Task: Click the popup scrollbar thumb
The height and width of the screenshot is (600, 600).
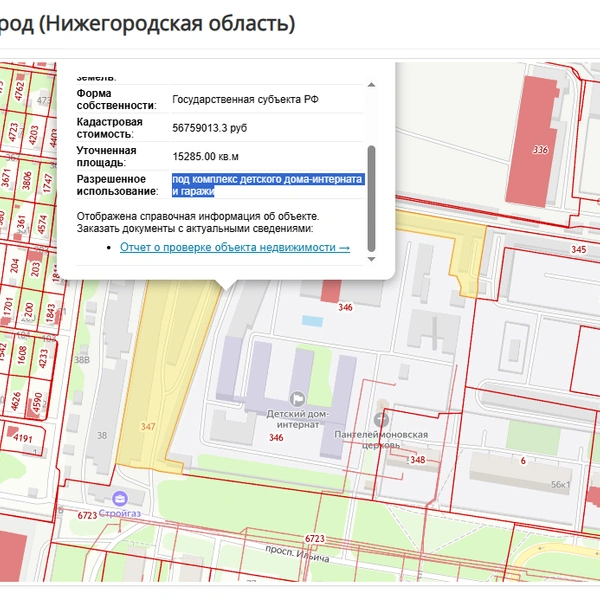Action: [371, 198]
